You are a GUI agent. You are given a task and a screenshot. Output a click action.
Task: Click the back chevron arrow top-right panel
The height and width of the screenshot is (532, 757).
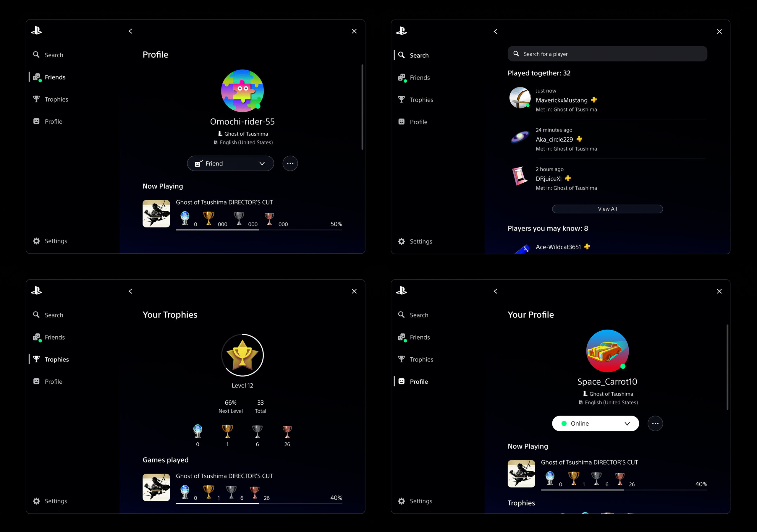click(x=496, y=32)
